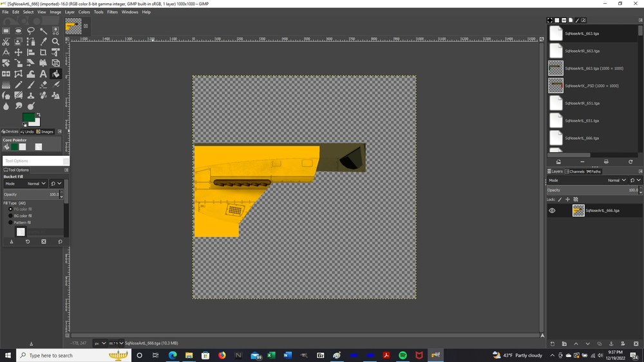Select the Paintbrush tool
The image size is (644, 362).
tap(30, 84)
